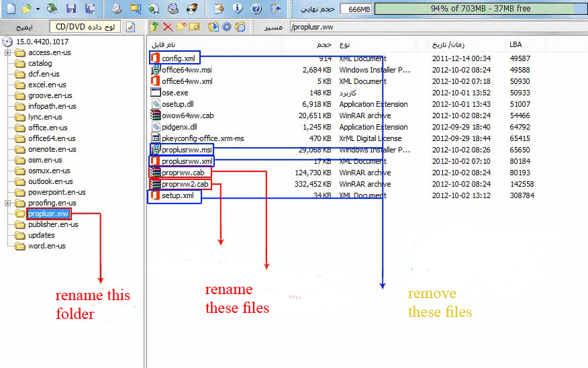Open properties with the blue gear icon
The height and width of the screenshot is (368, 588).
[227, 27]
